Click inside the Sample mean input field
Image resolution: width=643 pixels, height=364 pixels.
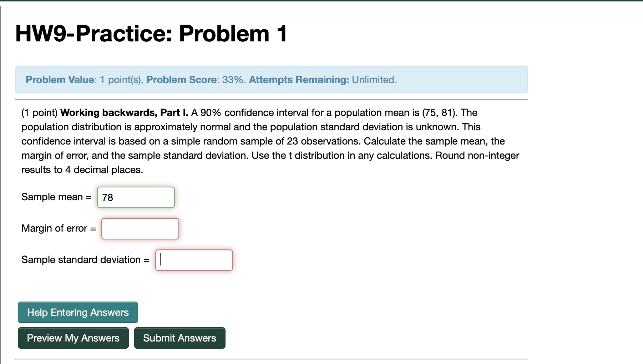136,197
